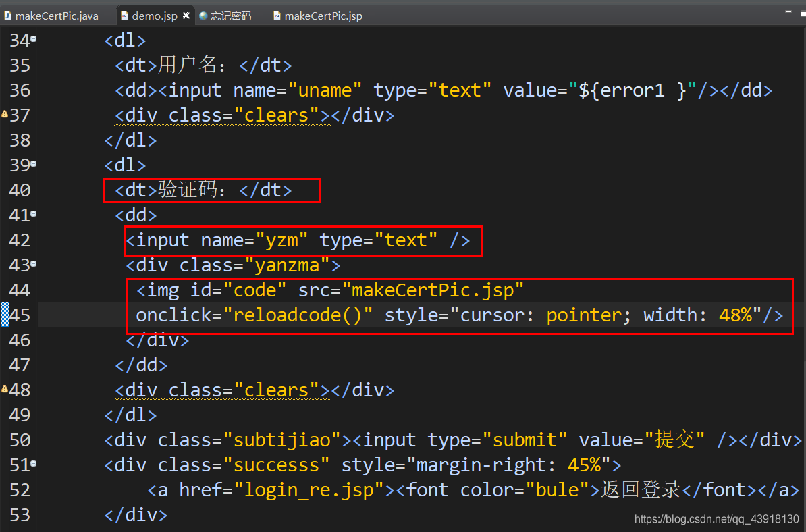
Task: Close the demo.jsp editor tab
Action: tap(186, 16)
